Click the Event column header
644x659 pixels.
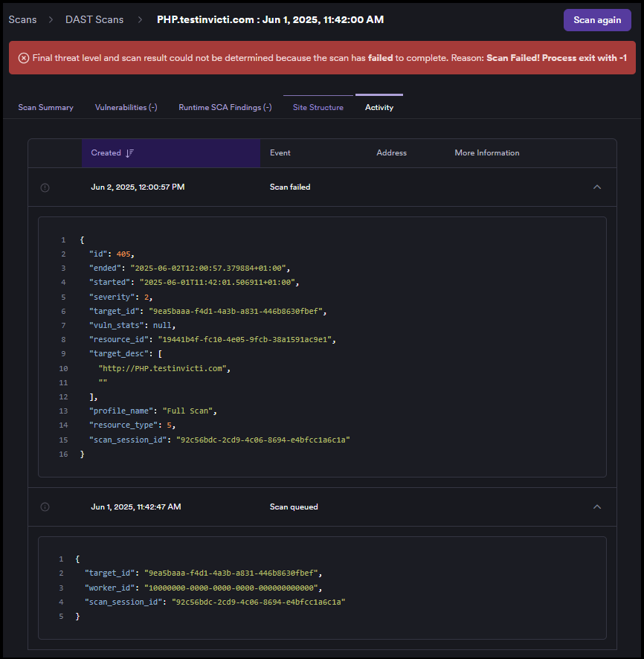click(x=280, y=153)
